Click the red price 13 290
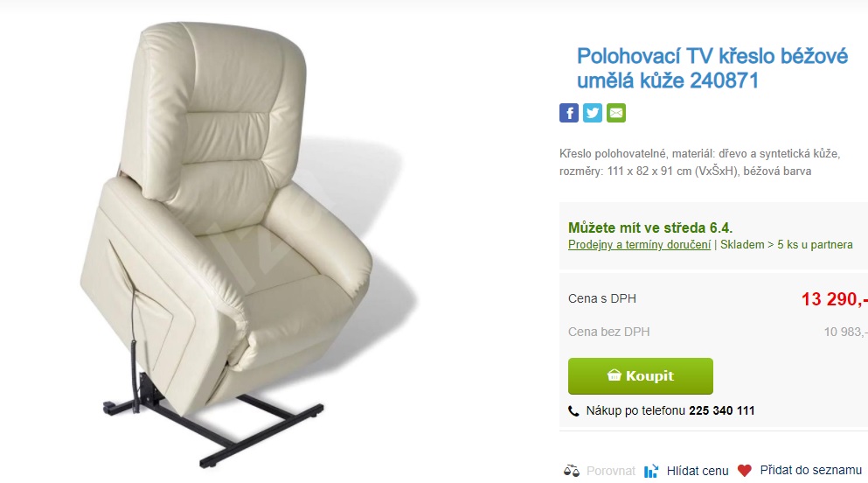The image size is (868, 483). (834, 299)
